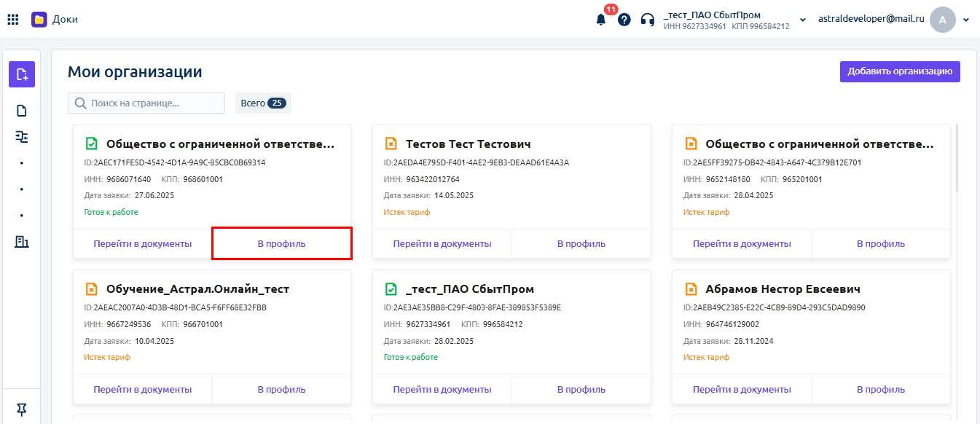980x424 pixels.
Task: Click astraldeveloper@mail.ru in the header
Action: (871, 20)
